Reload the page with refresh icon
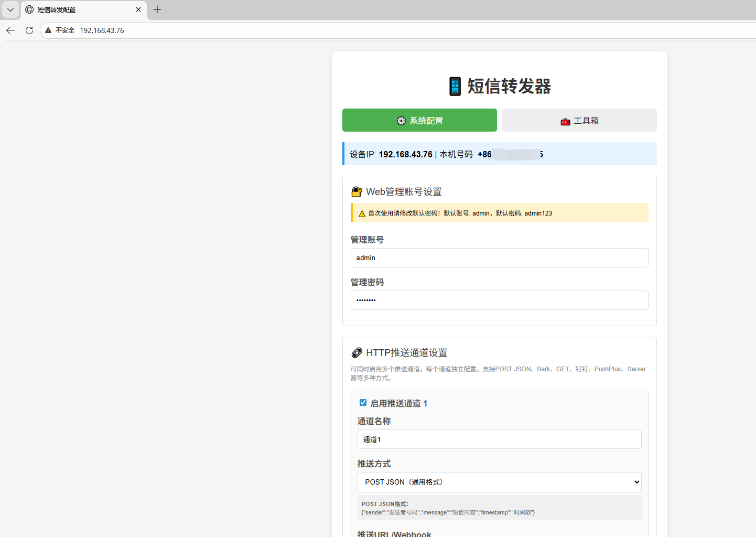 (29, 30)
